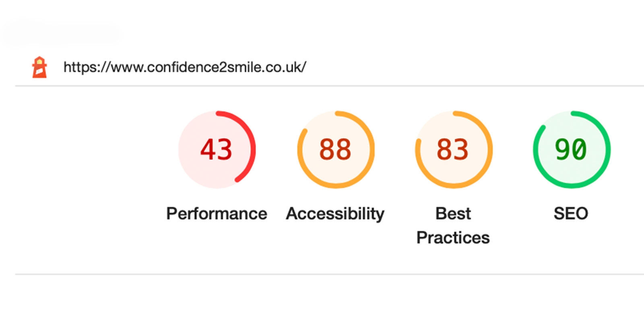Click the divider line below the URL
This screenshot has width=644, height=322.
click(x=322, y=86)
